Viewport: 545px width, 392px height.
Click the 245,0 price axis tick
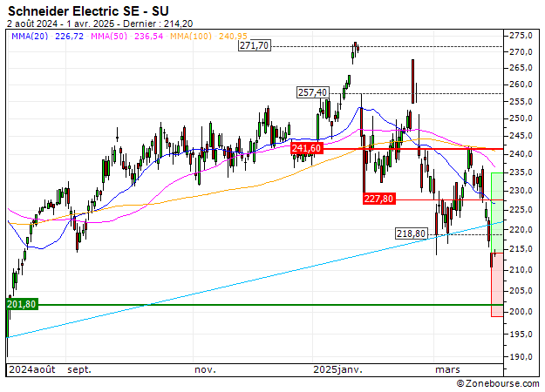click(x=521, y=136)
